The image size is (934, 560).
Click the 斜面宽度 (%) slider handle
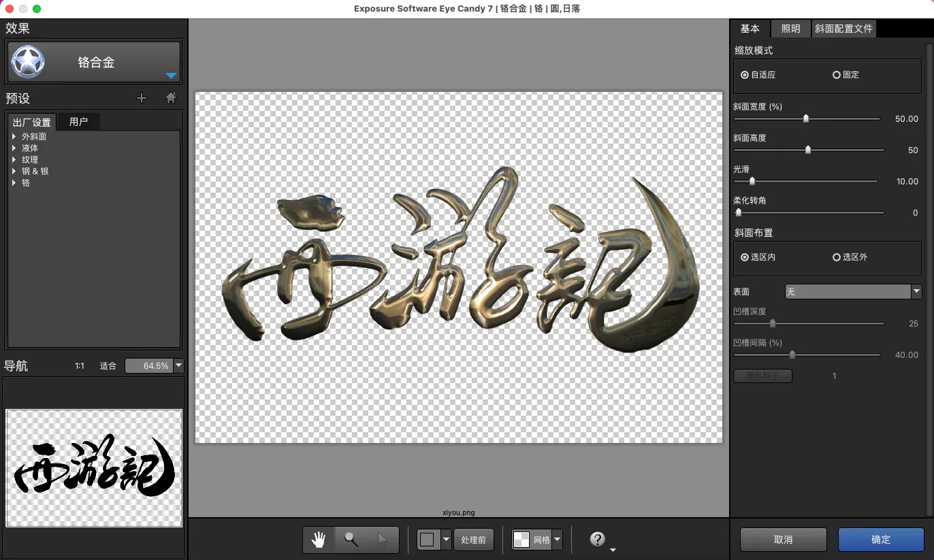pos(806,118)
